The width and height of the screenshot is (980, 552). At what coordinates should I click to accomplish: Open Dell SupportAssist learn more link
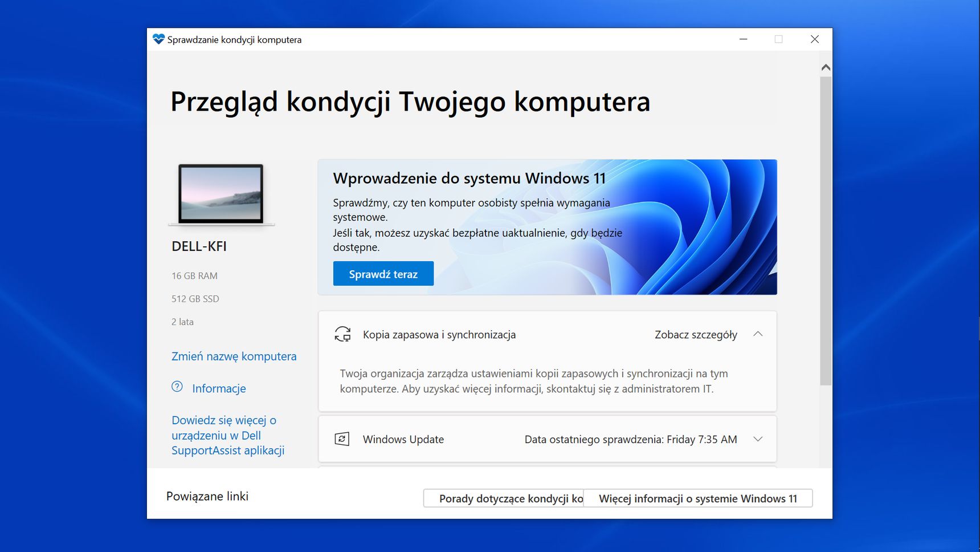(228, 435)
